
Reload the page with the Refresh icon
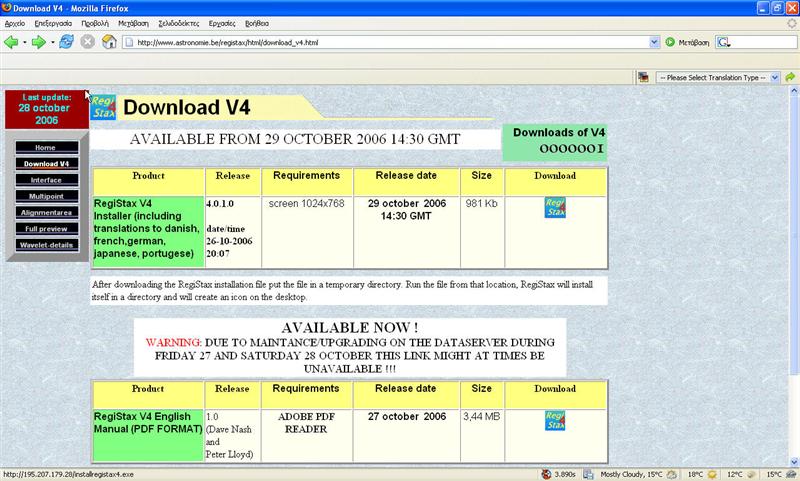[66, 42]
